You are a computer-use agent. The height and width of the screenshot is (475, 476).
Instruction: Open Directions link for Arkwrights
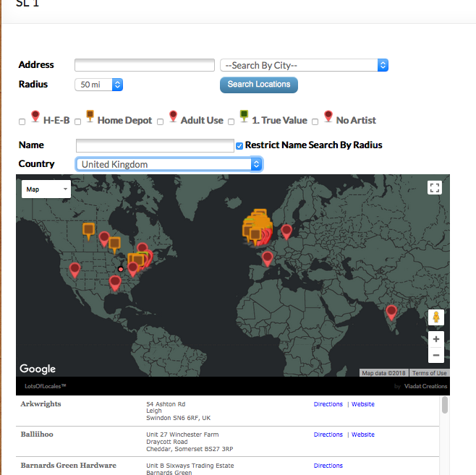point(328,404)
